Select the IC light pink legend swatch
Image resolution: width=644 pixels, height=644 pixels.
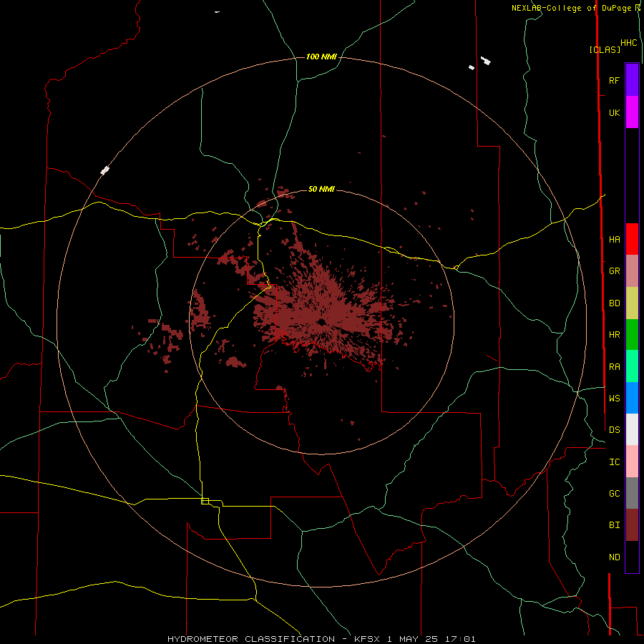[x=632, y=462]
